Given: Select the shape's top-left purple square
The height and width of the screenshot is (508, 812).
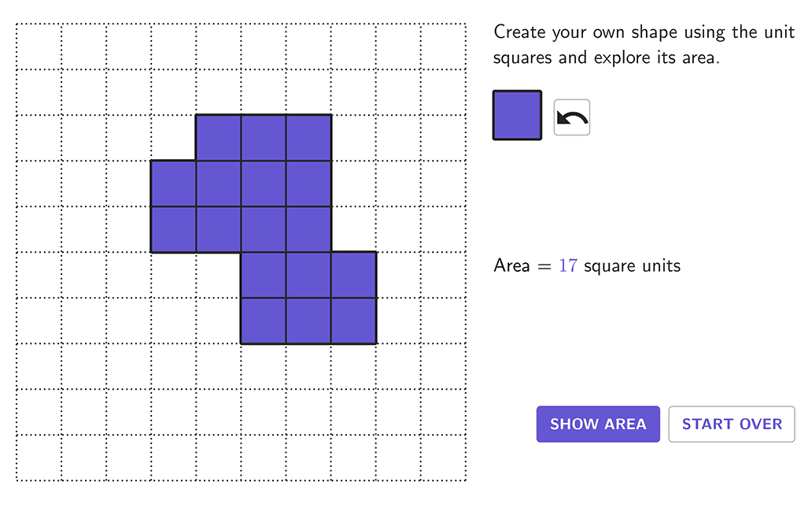Looking at the screenshot, I should (218, 138).
